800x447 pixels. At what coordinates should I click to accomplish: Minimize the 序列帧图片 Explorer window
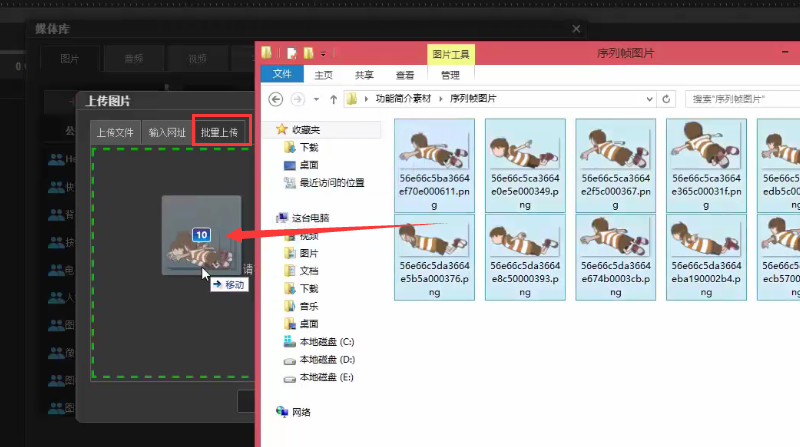point(785,53)
